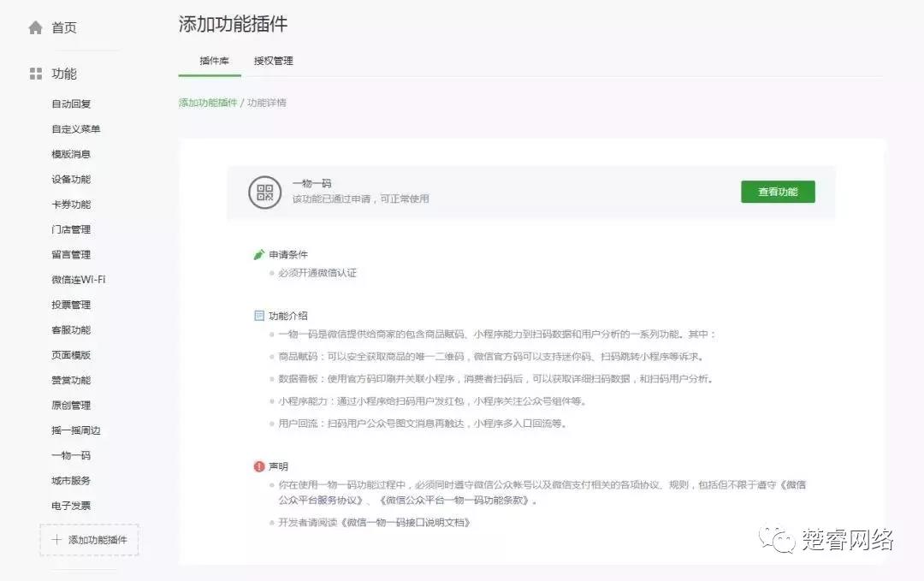
Task: Open 门店管理 menu item
Action: coord(71,229)
